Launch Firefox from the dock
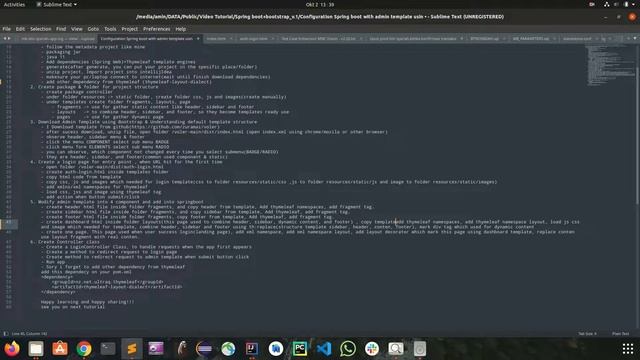This screenshot has height=360, width=640. [12, 349]
